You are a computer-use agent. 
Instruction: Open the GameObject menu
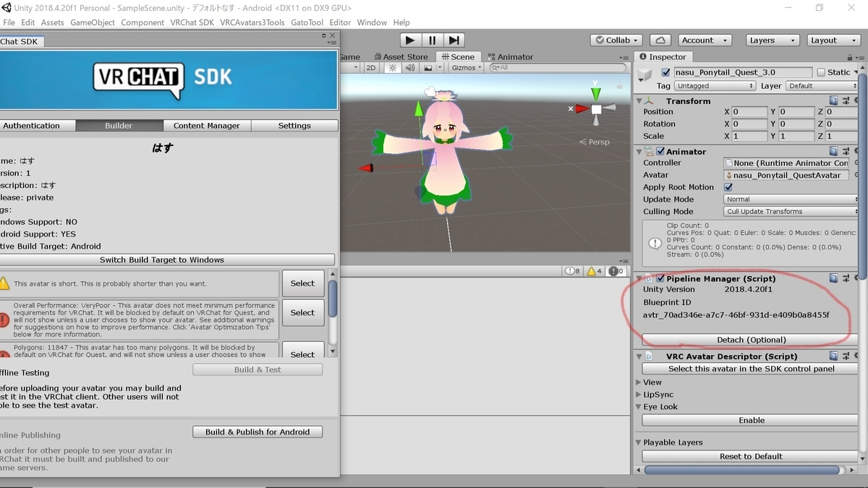click(93, 22)
